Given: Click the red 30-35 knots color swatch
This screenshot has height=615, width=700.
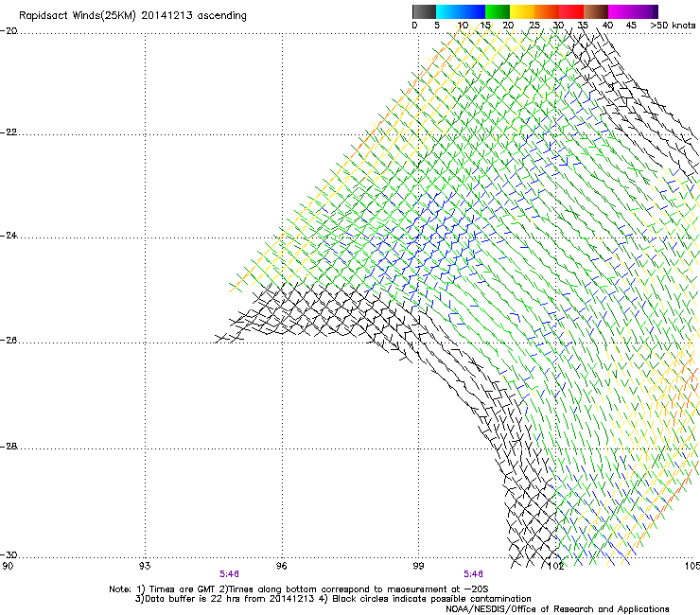Looking at the screenshot, I should coord(571,11).
